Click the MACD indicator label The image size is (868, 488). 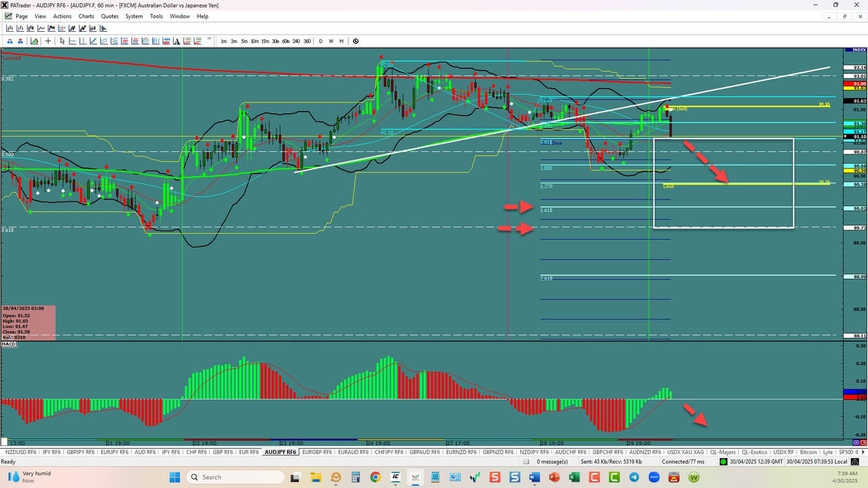9,344
